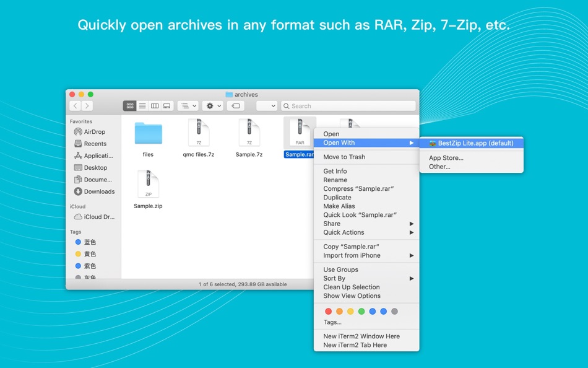The width and height of the screenshot is (588, 368).
Task: Choose Rename in the context menu
Action: tap(366, 180)
